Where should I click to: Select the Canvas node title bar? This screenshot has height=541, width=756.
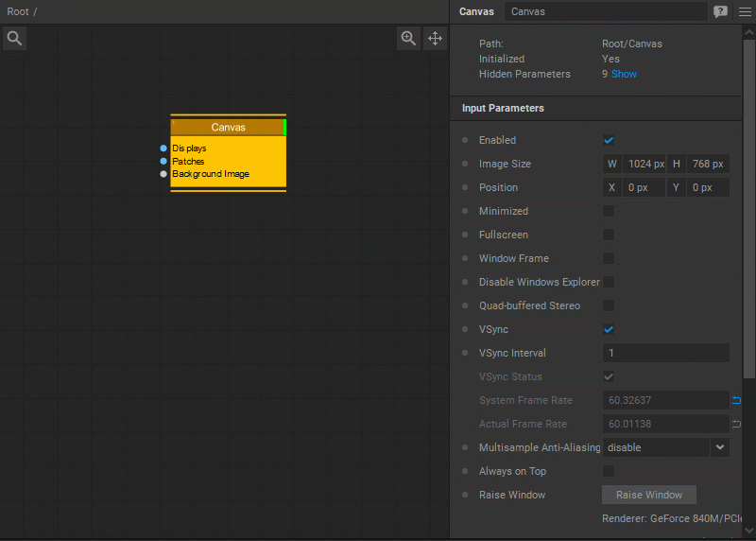tap(228, 128)
